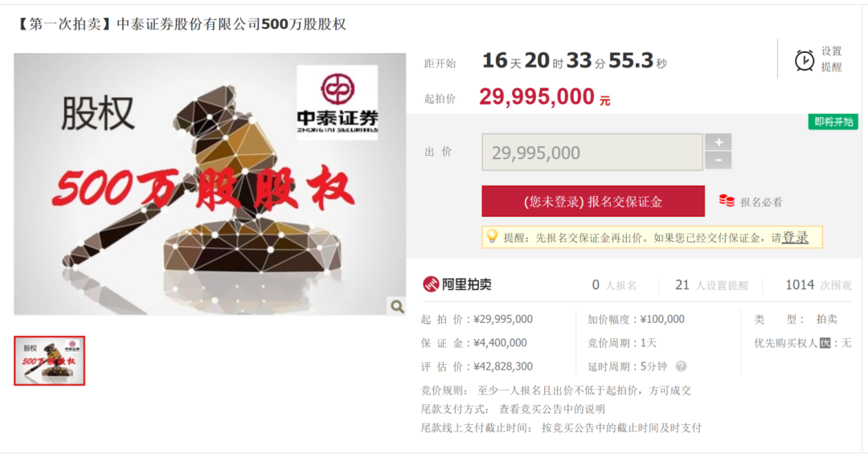The height and width of the screenshot is (458, 868).
Task: Open the magnifier icon on auction image
Action: click(397, 306)
